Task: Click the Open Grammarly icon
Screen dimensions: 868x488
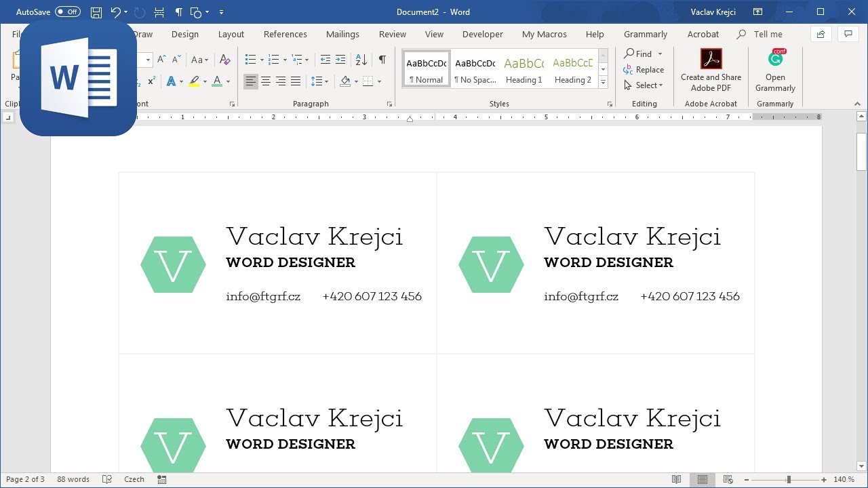Action: tap(775, 70)
